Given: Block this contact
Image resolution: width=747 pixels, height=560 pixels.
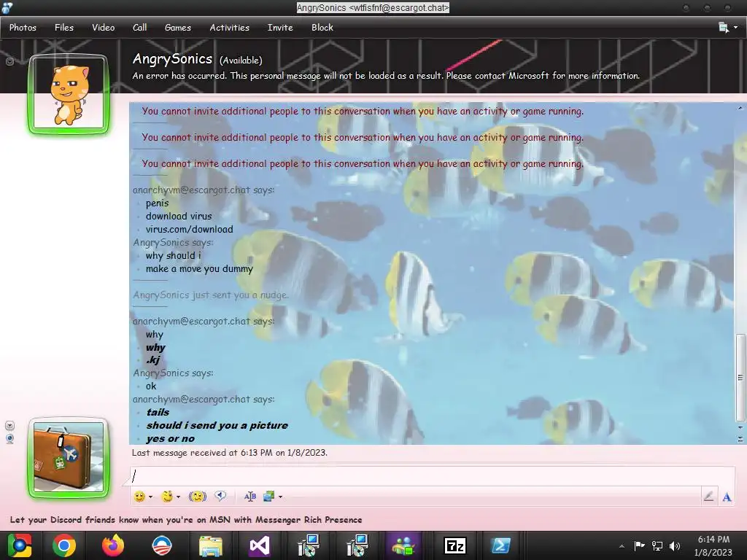Looking at the screenshot, I should click(322, 28).
